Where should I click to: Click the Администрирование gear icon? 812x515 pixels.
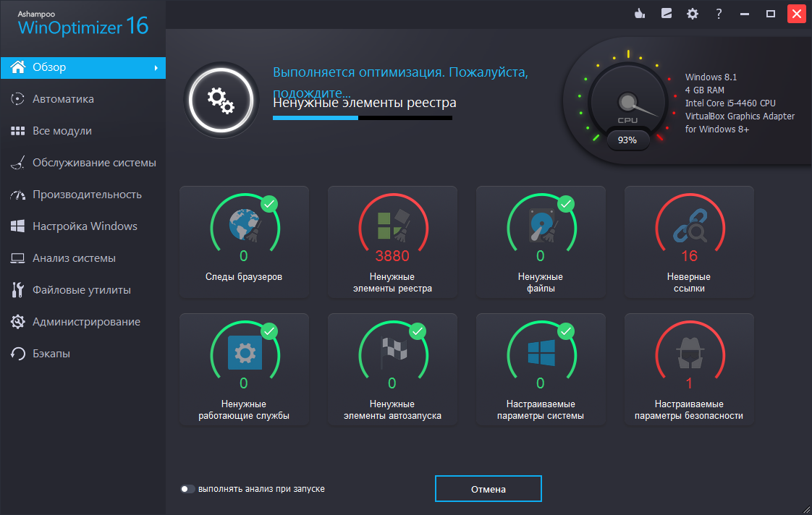click(17, 322)
